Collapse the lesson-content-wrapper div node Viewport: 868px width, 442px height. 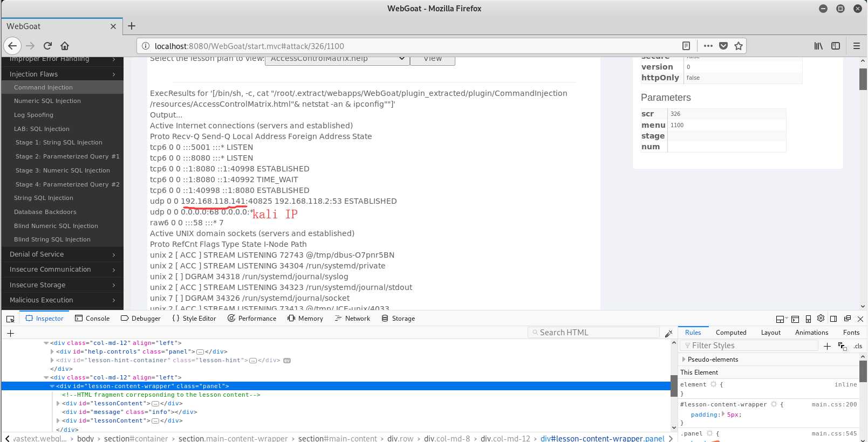pos(52,386)
